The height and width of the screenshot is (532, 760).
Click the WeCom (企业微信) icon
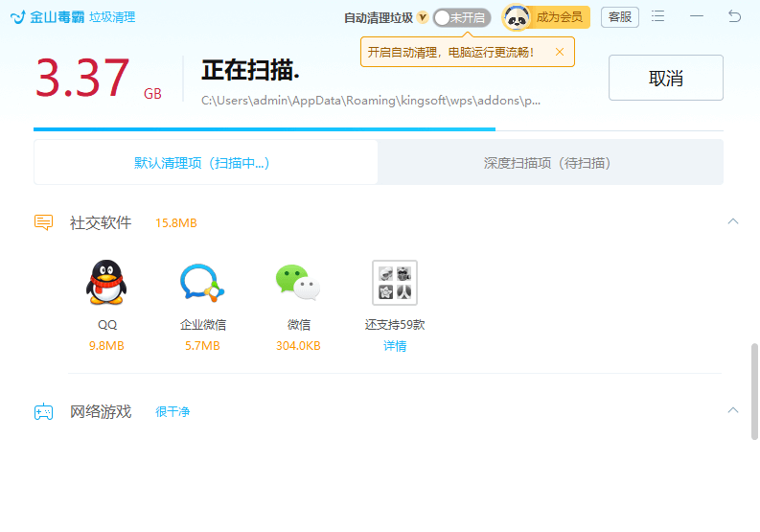202,283
